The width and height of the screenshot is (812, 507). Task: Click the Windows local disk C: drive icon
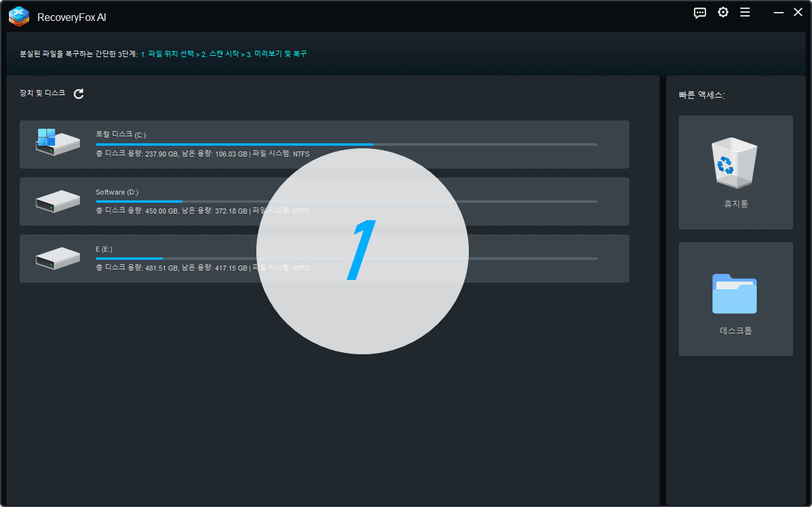point(57,142)
